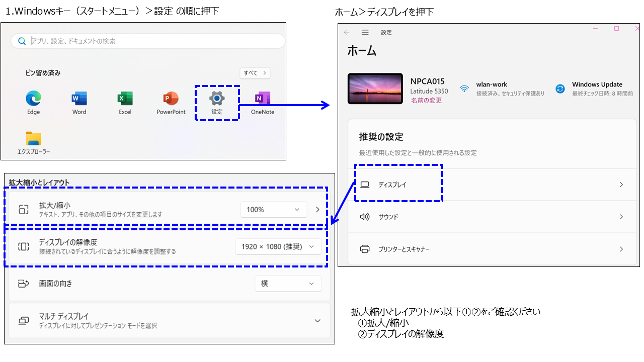Open the 拡大/縮小 100% scale dropdown

tap(273, 210)
